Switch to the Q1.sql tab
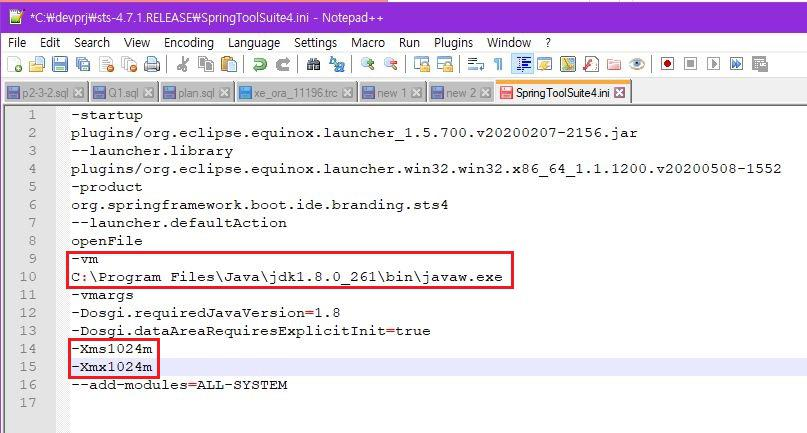Screen dimensions: 807x433 [124, 93]
